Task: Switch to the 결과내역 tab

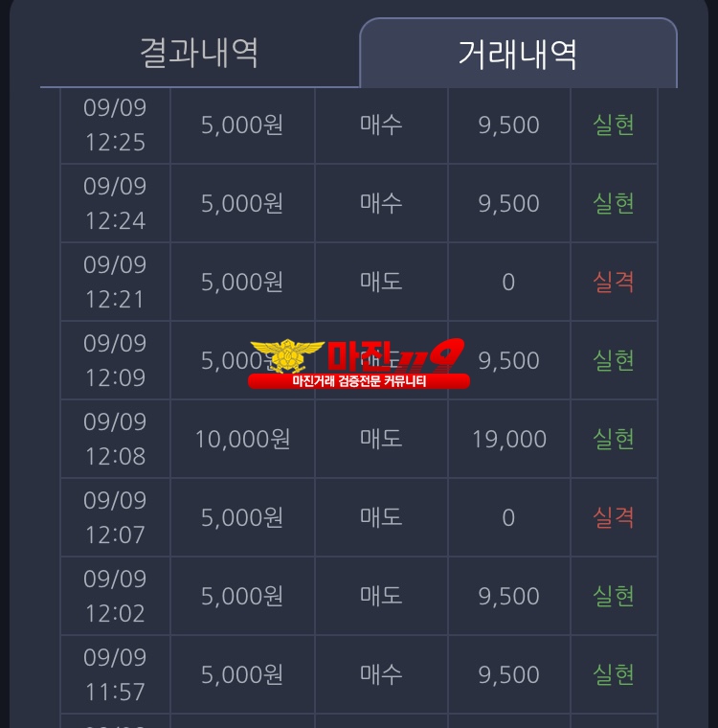Action: point(199,54)
